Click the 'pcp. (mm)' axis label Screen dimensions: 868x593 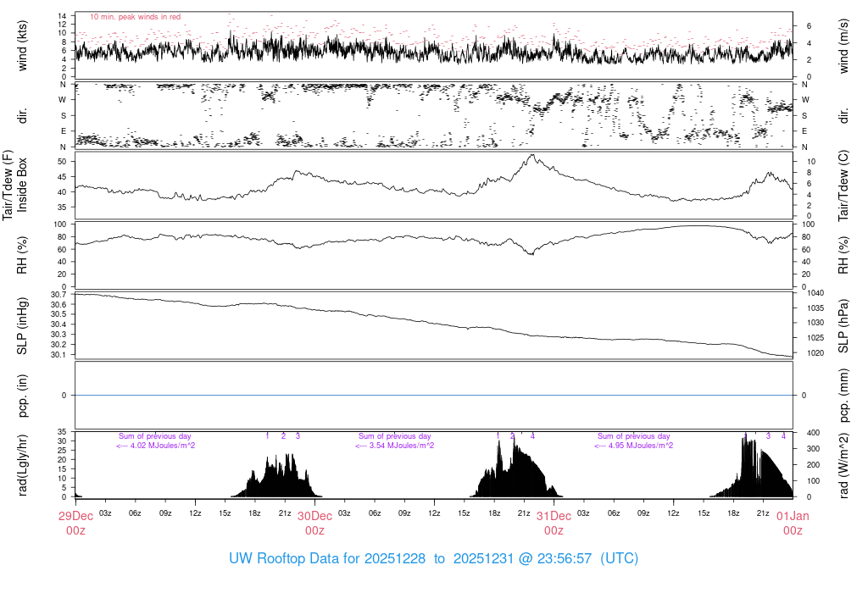point(843,396)
